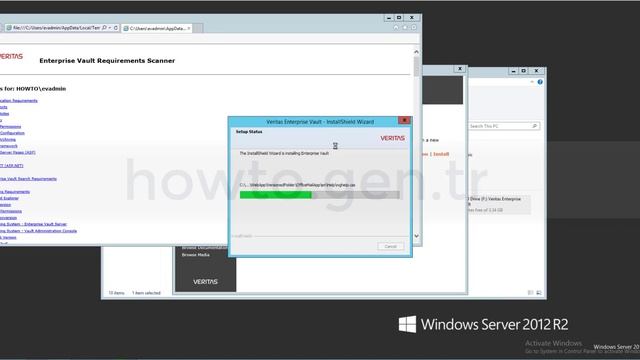
Task: Click the browser scrollbar up arrow
Action: (x=416, y=52)
